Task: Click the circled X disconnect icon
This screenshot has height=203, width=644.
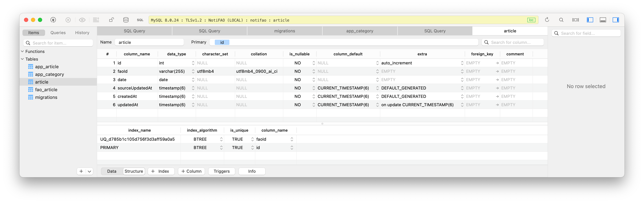Action: (x=68, y=20)
